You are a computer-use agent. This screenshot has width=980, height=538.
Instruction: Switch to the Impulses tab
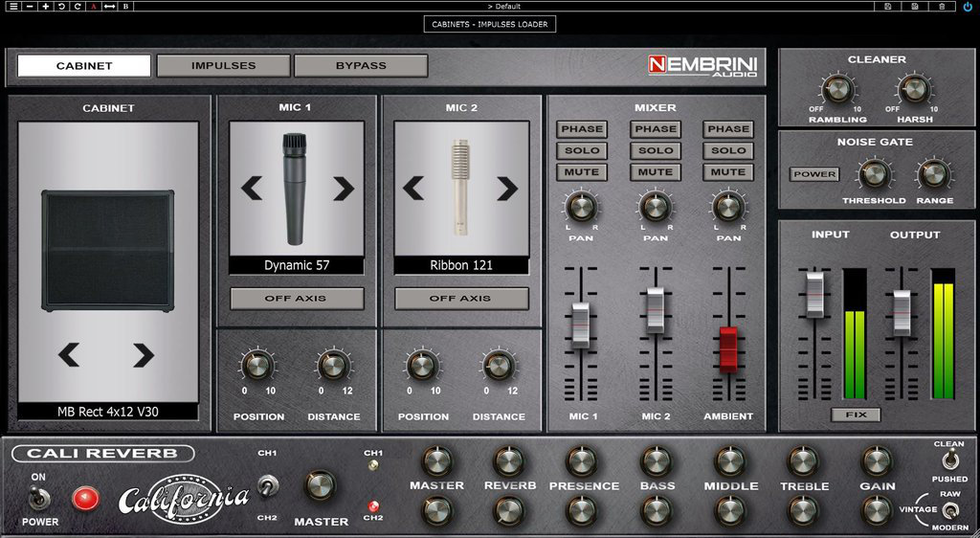(223, 66)
